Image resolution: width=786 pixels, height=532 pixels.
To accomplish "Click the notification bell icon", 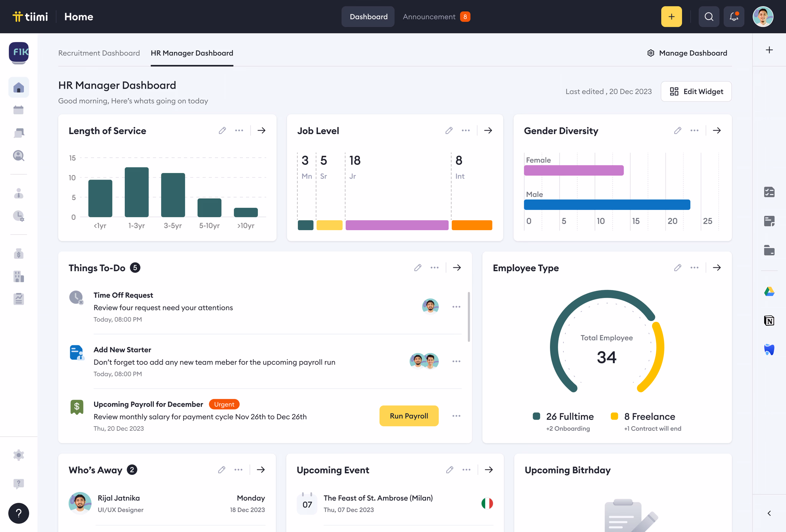I will pyautogui.click(x=733, y=16).
